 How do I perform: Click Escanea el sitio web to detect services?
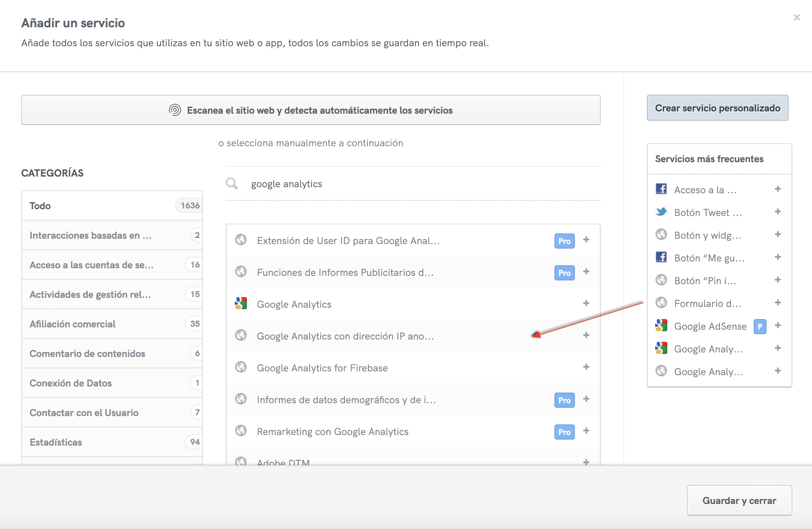click(x=311, y=110)
